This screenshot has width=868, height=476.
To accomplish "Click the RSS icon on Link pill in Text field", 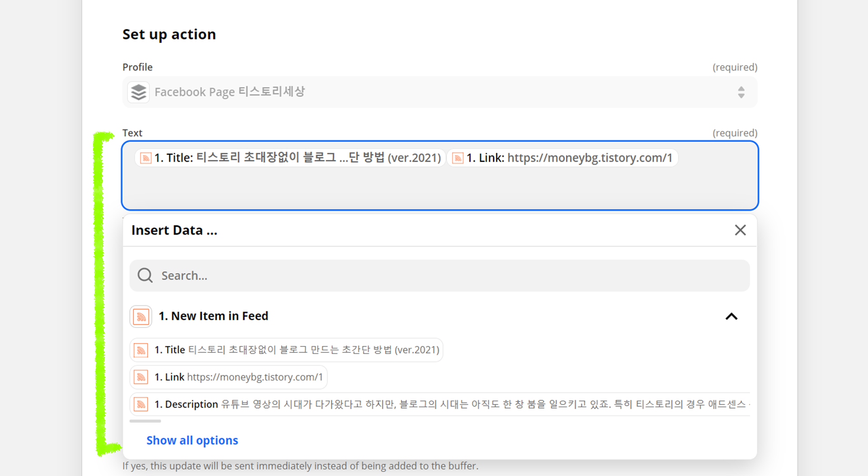I will point(458,158).
